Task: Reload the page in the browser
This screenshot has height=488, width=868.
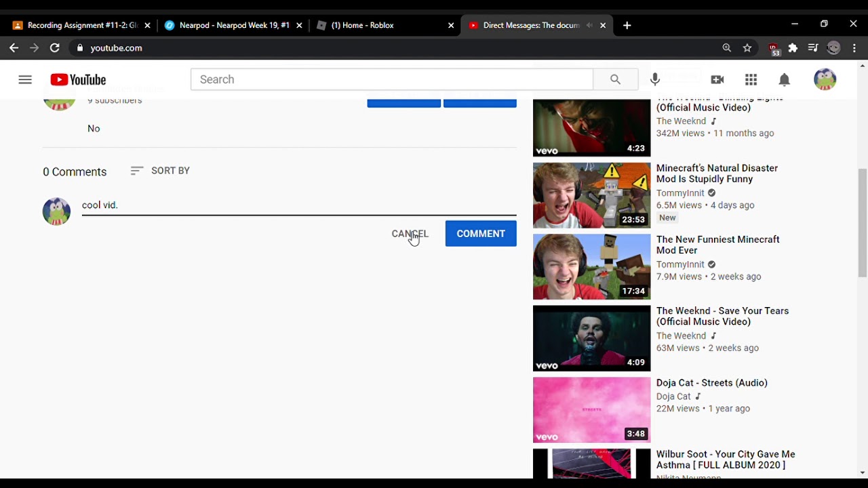Action: [55, 47]
